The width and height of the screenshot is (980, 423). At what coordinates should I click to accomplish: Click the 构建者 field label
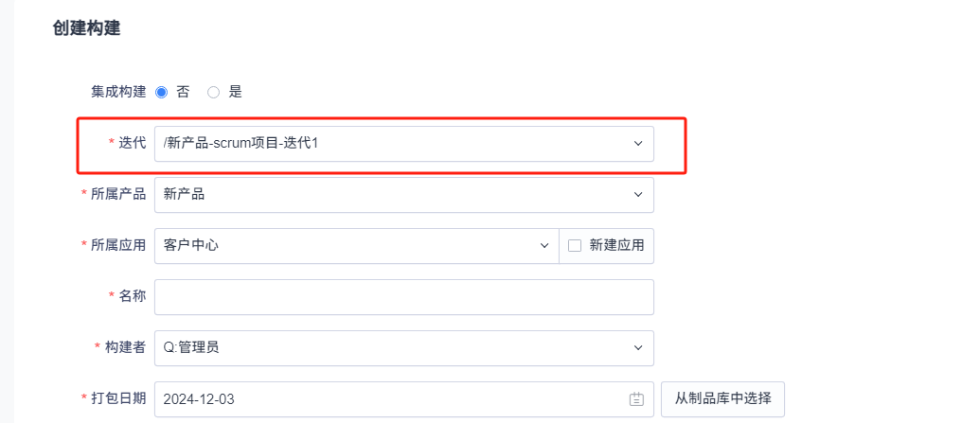click(x=125, y=348)
